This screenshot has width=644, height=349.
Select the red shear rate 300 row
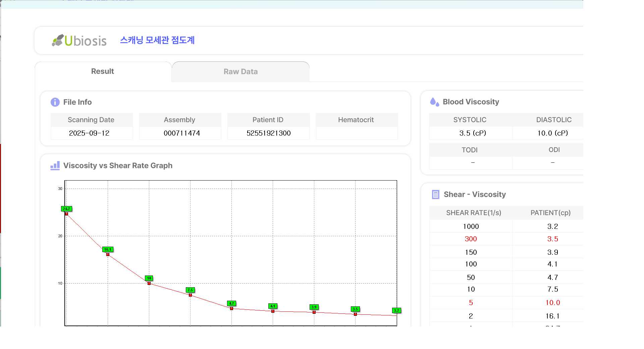pos(471,239)
